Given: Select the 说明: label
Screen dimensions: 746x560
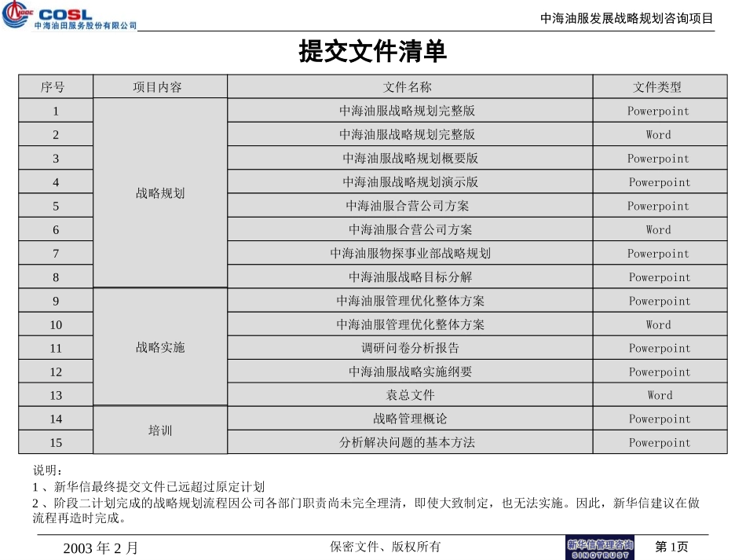Looking at the screenshot, I should click(47, 470).
